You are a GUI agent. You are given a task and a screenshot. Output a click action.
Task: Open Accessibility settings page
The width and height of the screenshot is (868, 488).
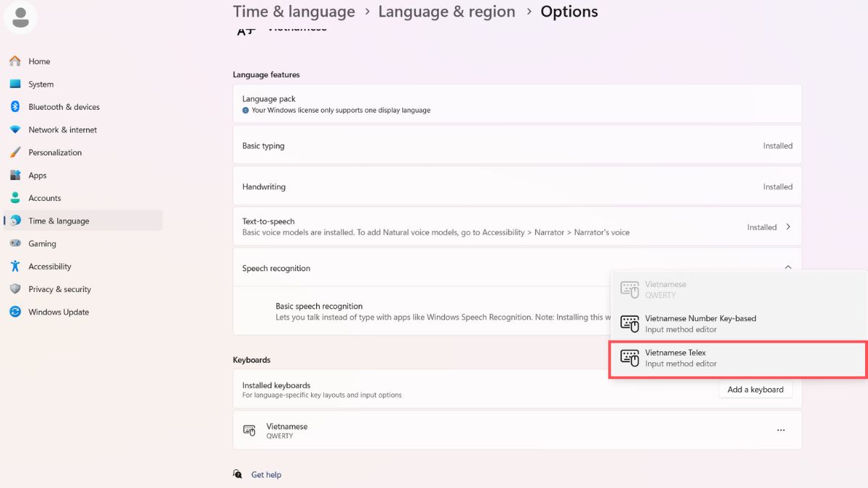[x=83, y=266]
